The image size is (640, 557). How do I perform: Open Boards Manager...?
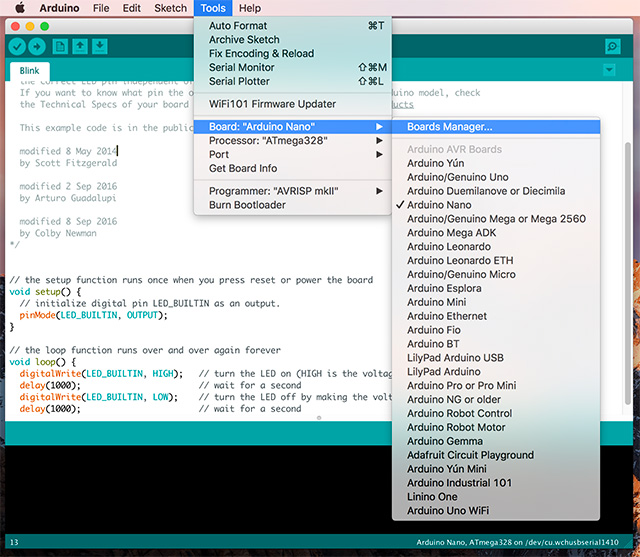449,127
